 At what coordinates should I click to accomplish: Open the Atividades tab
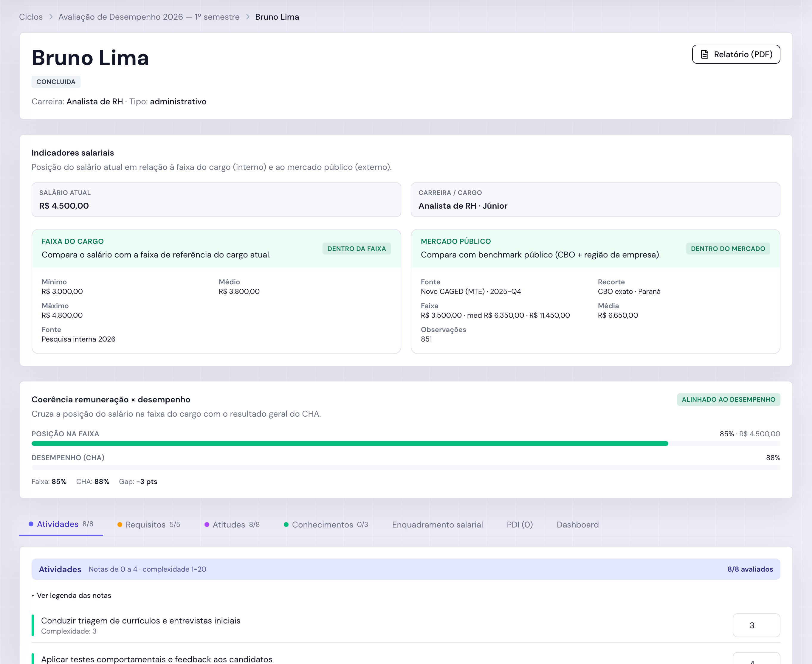point(61,525)
